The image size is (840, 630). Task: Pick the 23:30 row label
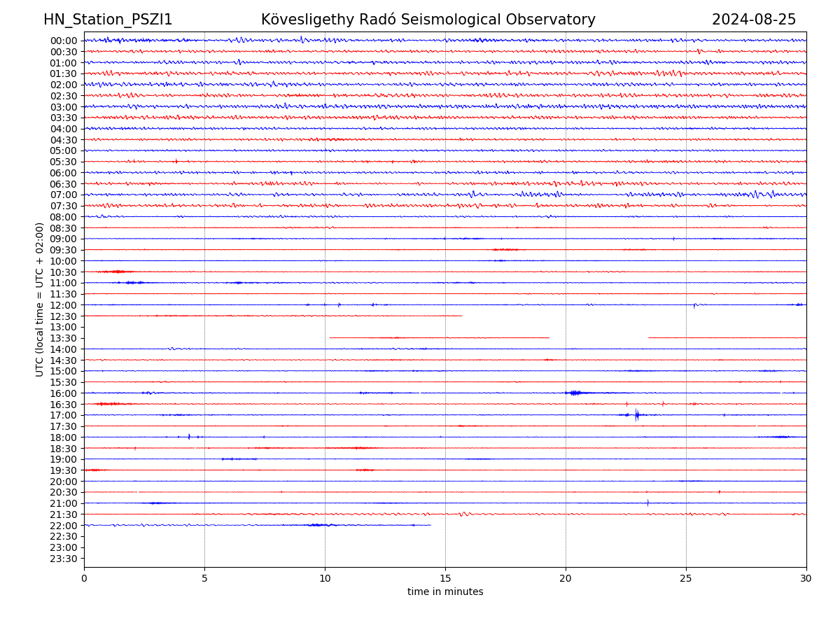[x=64, y=558]
